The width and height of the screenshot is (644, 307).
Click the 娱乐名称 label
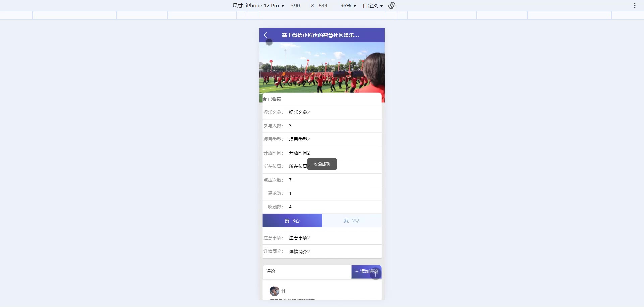click(273, 112)
